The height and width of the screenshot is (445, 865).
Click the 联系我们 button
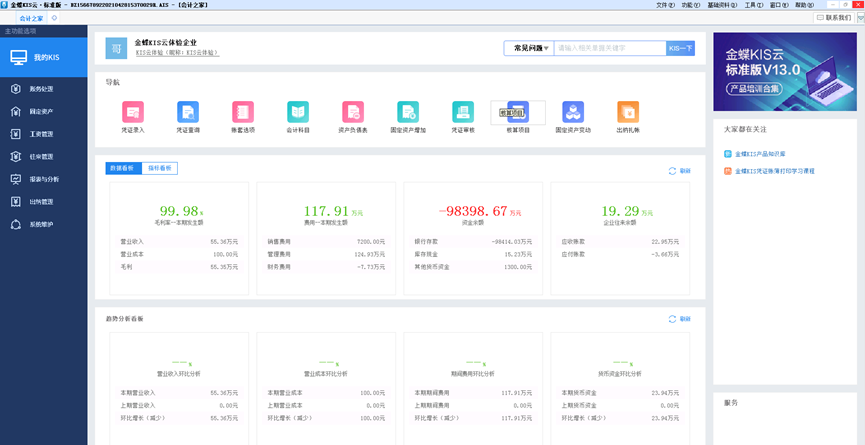click(x=834, y=18)
